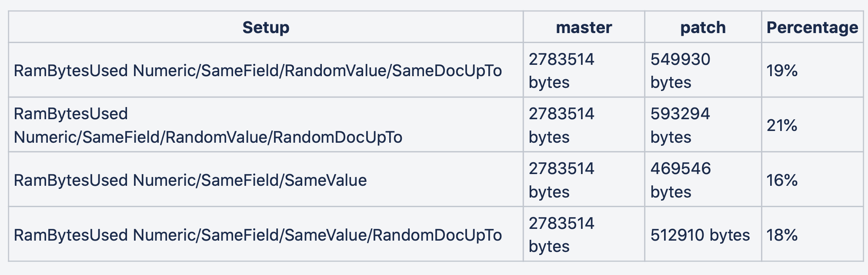The image size is (868, 275).
Task: Click the patch column header
Action: pyautogui.click(x=703, y=27)
